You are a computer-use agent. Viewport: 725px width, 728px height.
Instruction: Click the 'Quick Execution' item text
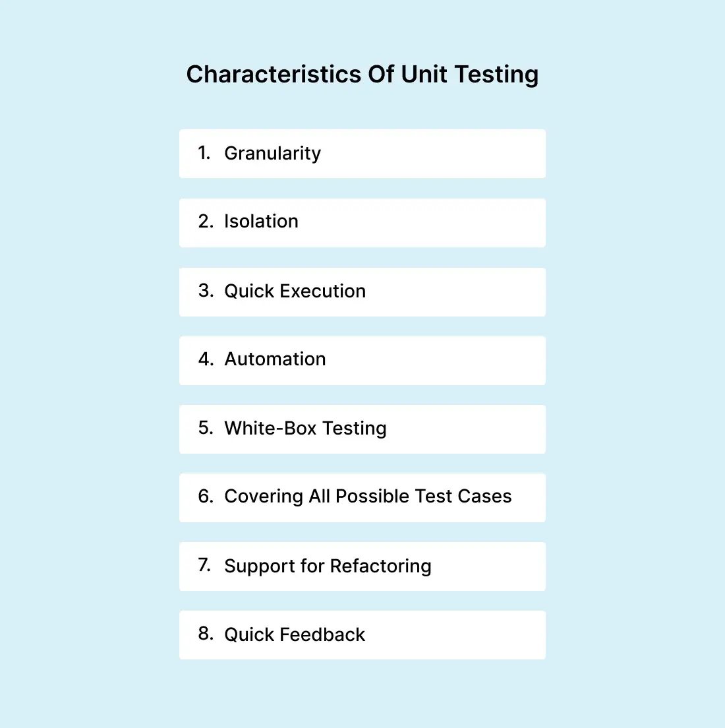coord(295,291)
